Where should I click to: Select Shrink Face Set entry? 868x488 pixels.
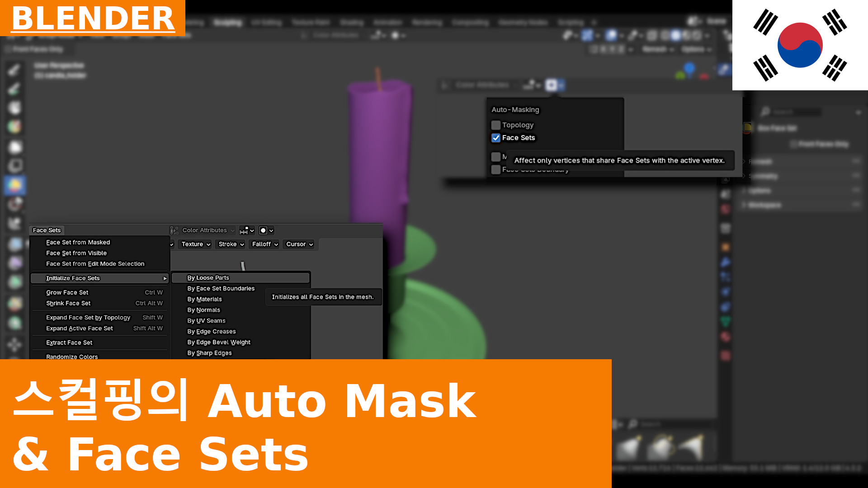pyautogui.click(x=99, y=304)
